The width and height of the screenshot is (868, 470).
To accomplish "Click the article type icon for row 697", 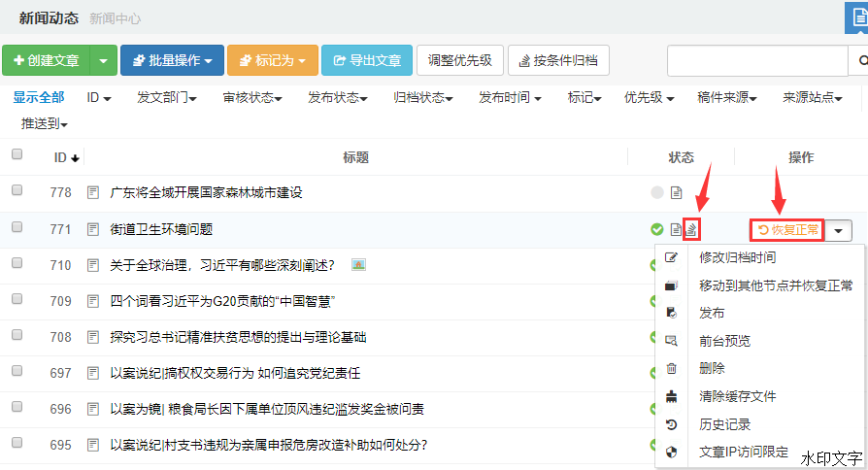I will (x=93, y=373).
